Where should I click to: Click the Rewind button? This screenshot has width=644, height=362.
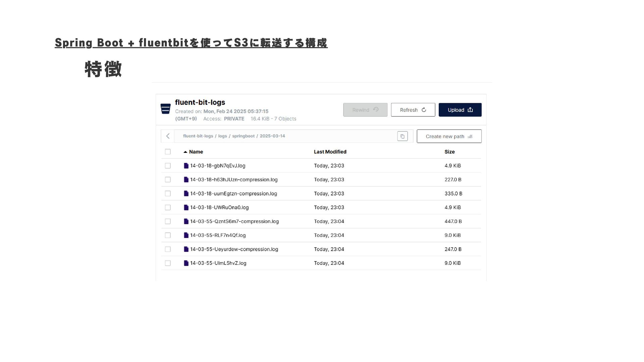coord(365,110)
